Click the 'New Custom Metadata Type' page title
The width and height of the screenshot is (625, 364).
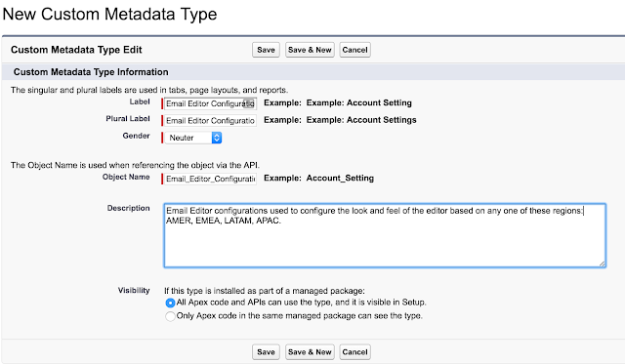[x=109, y=15]
